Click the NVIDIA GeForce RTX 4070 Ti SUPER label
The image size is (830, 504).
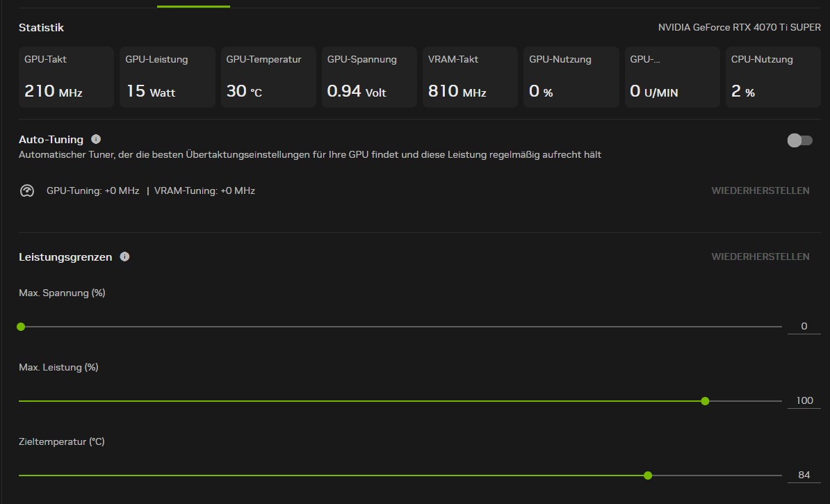point(740,27)
